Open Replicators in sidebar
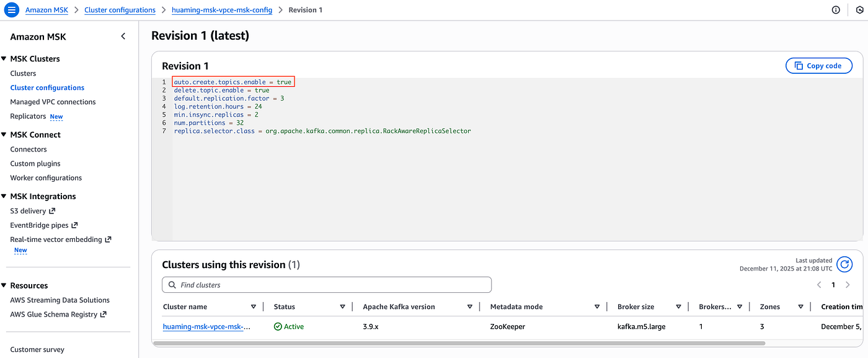 [28, 116]
